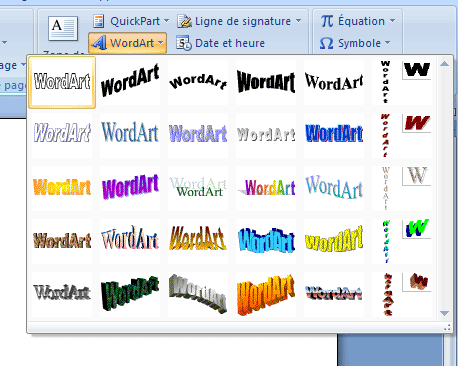Choose the gold italic 3D WordArt style
The width and height of the screenshot is (458, 366).
pyautogui.click(x=198, y=241)
